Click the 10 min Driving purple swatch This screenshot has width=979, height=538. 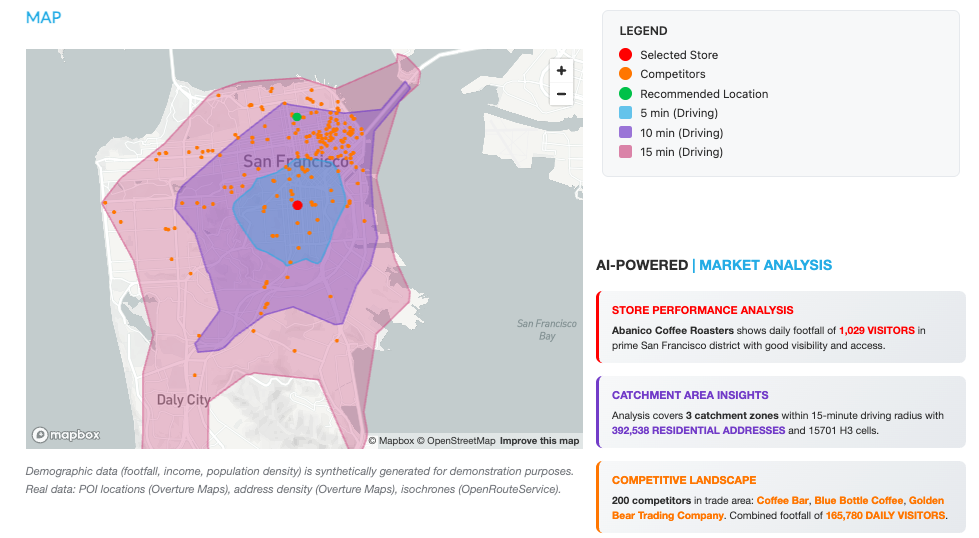[x=625, y=133]
